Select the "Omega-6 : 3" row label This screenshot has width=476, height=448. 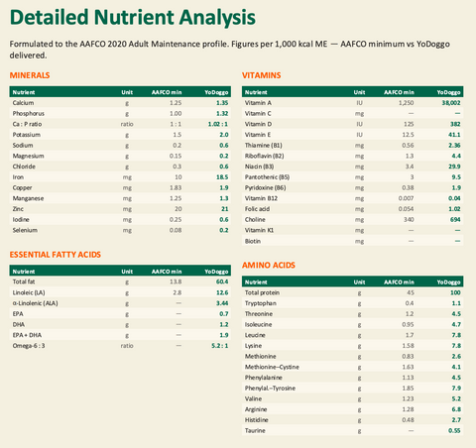point(29,346)
